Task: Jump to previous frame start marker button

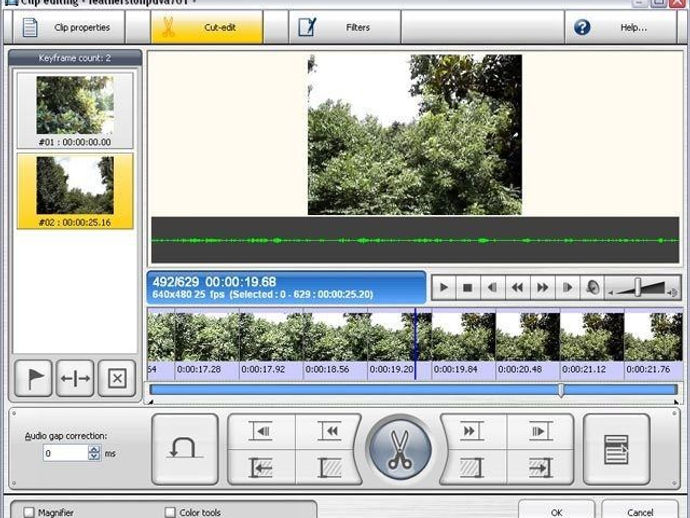Action: [262, 431]
